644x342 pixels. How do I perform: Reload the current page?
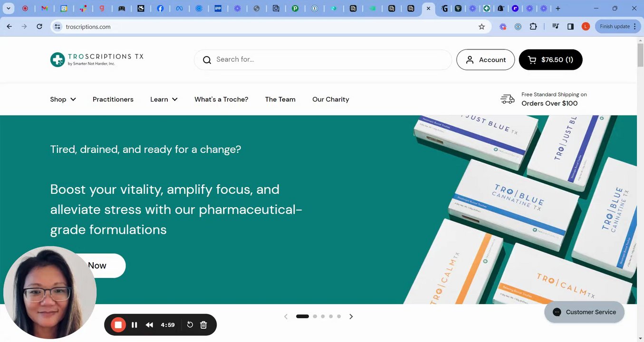[39, 27]
